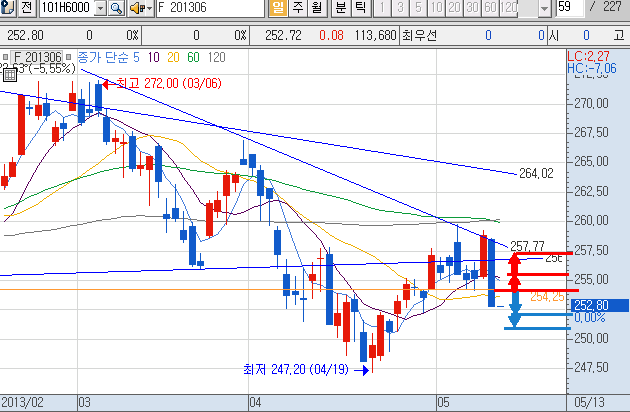Viewport: 630px width, 412px height.
Task: Switch the chart to 주 weekly period
Action: [x=298, y=8]
